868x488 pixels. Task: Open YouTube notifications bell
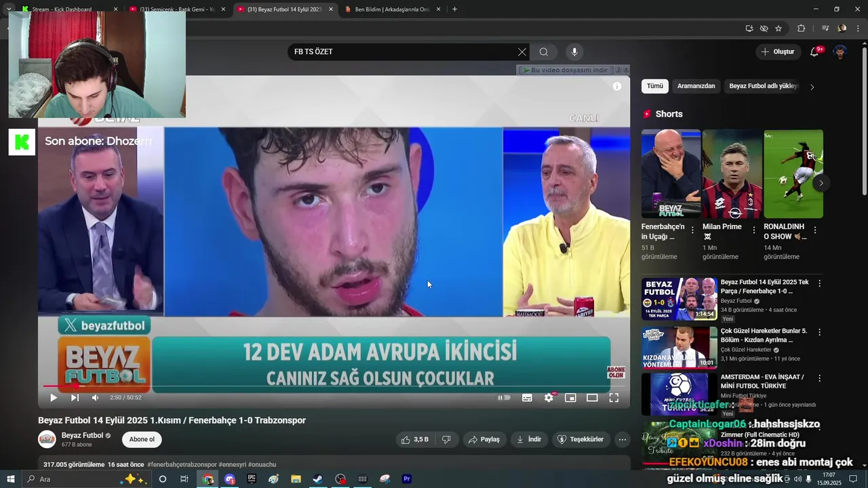click(x=815, y=52)
